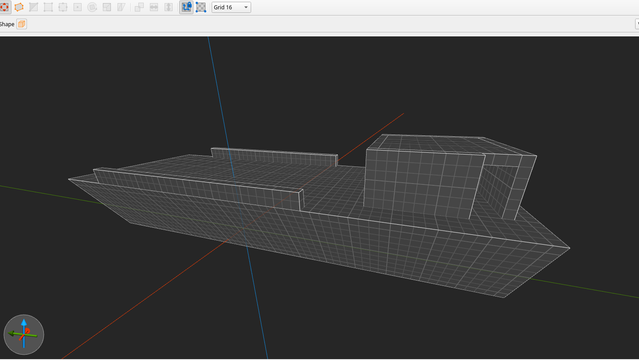
Task: Switch to the Vertex tool
Action: (48, 7)
